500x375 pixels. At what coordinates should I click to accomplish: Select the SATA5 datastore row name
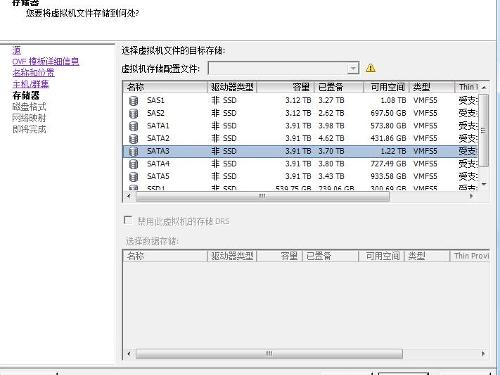(x=158, y=176)
